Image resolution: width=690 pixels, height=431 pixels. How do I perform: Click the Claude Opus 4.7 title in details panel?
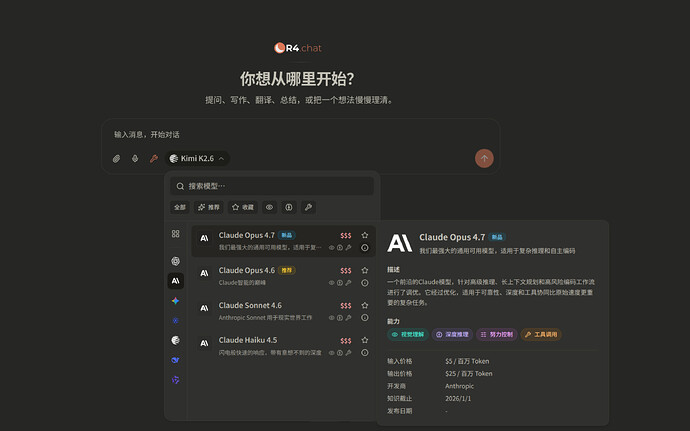coord(452,237)
